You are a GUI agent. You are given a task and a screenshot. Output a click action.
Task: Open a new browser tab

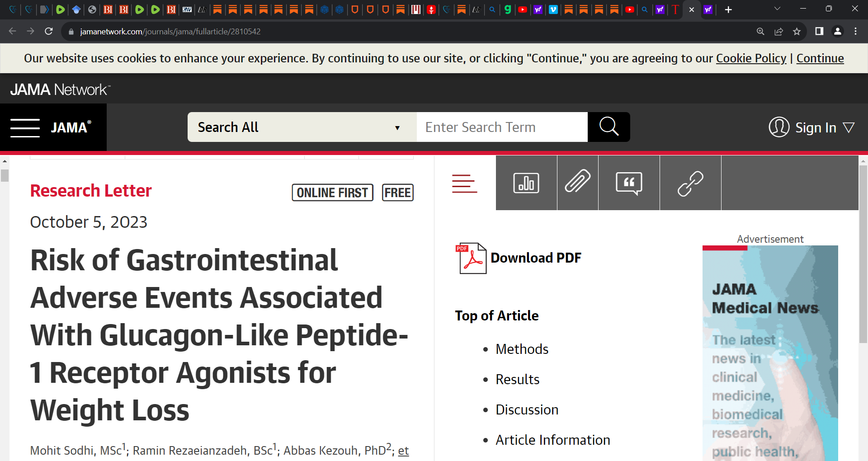tap(728, 9)
